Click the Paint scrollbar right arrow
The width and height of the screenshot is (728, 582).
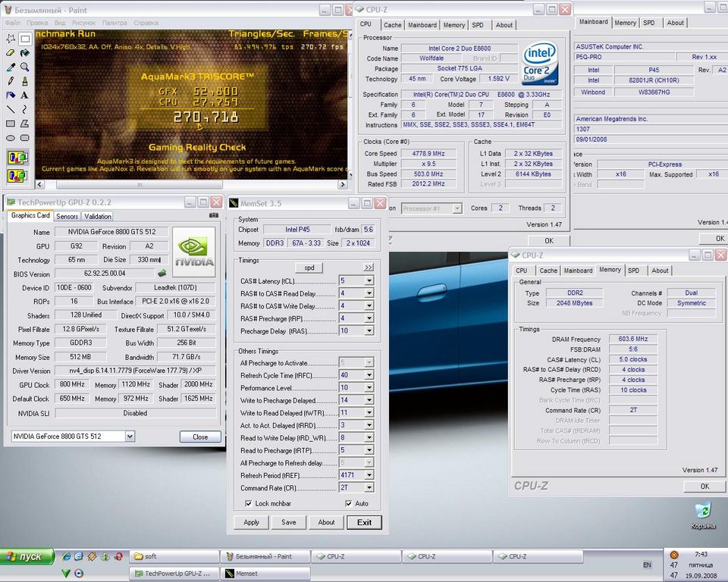click(343, 185)
